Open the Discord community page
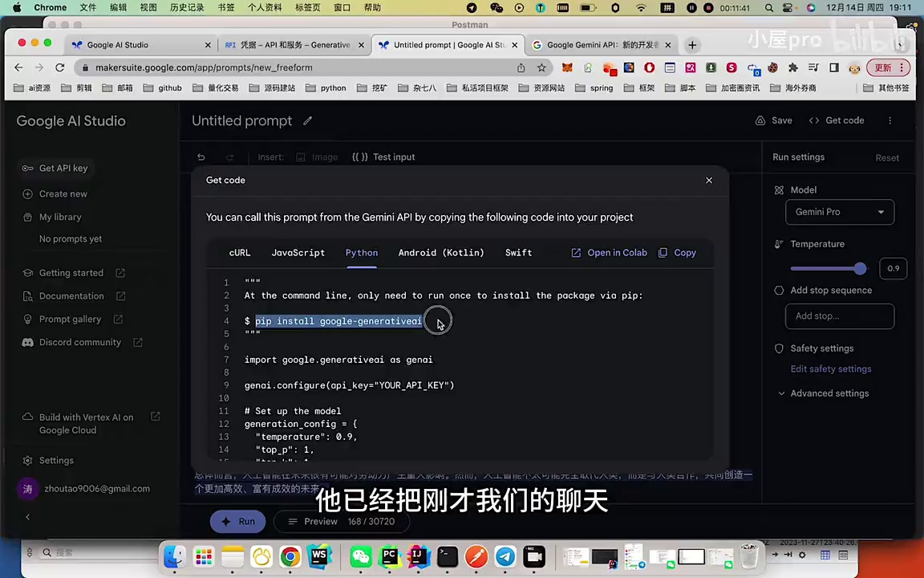924x578 pixels. click(x=80, y=342)
